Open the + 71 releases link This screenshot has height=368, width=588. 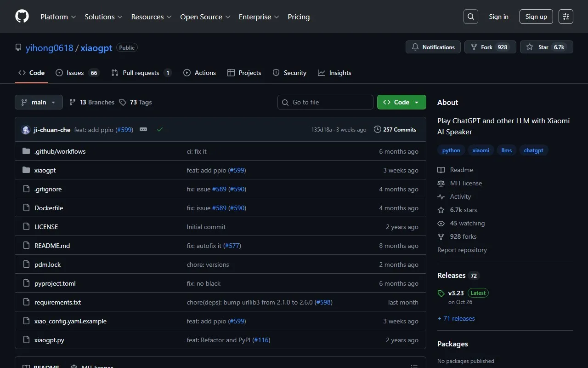pos(456,318)
